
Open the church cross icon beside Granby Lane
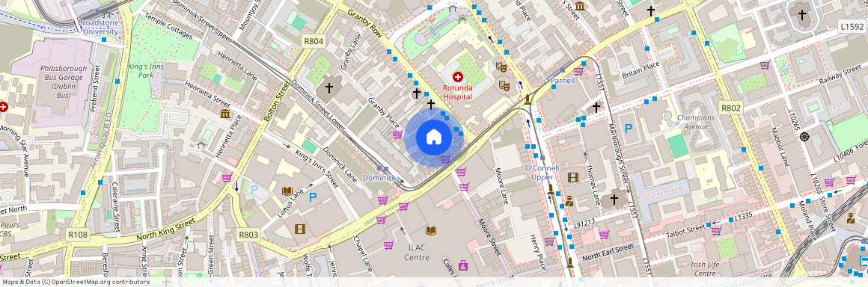pos(328,88)
